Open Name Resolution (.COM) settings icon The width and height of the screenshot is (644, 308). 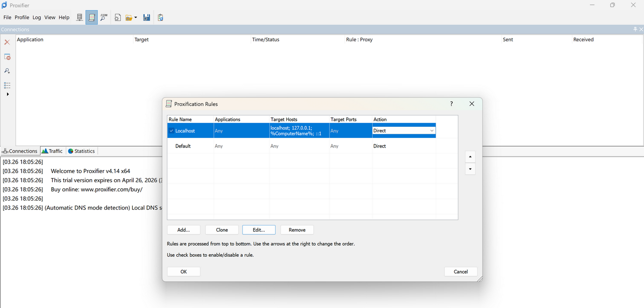click(x=104, y=18)
